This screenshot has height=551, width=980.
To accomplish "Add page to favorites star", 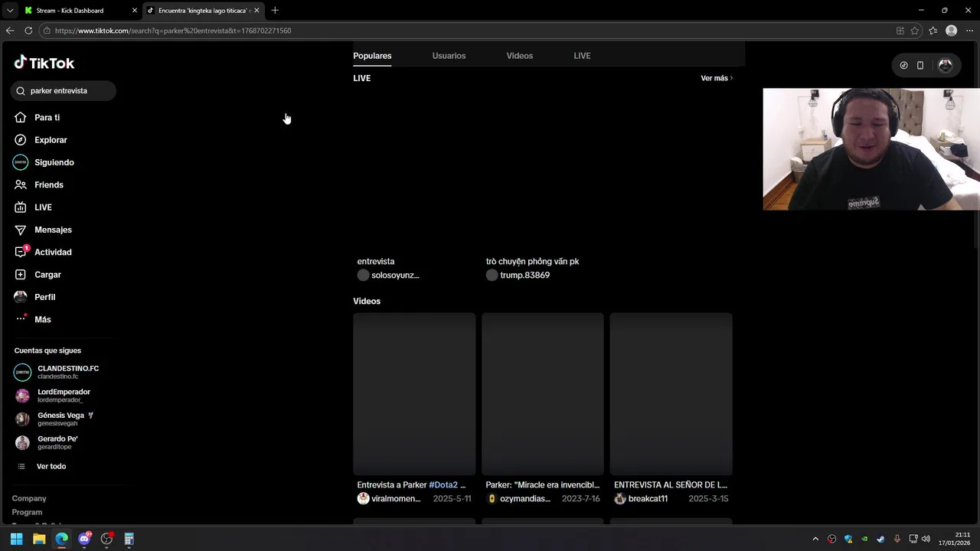I will coord(915,31).
